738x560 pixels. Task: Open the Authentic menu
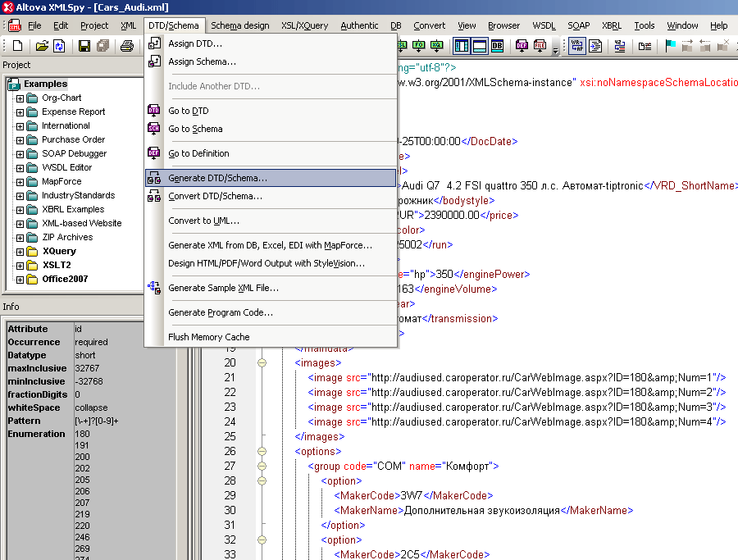pos(359,25)
